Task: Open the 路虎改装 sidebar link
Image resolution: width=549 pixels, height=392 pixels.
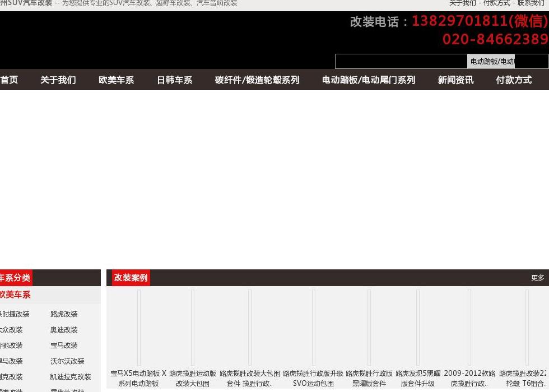Action: click(x=64, y=314)
